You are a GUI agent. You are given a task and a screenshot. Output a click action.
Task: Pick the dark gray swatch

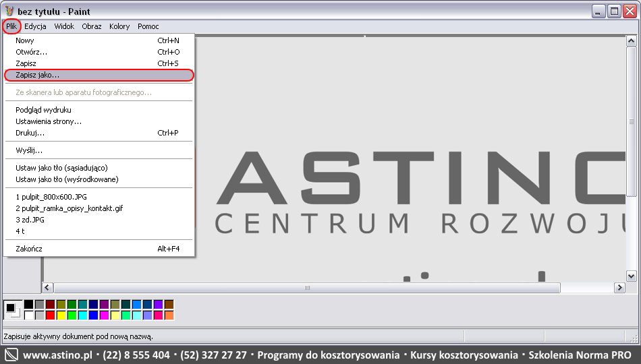[x=39, y=305]
